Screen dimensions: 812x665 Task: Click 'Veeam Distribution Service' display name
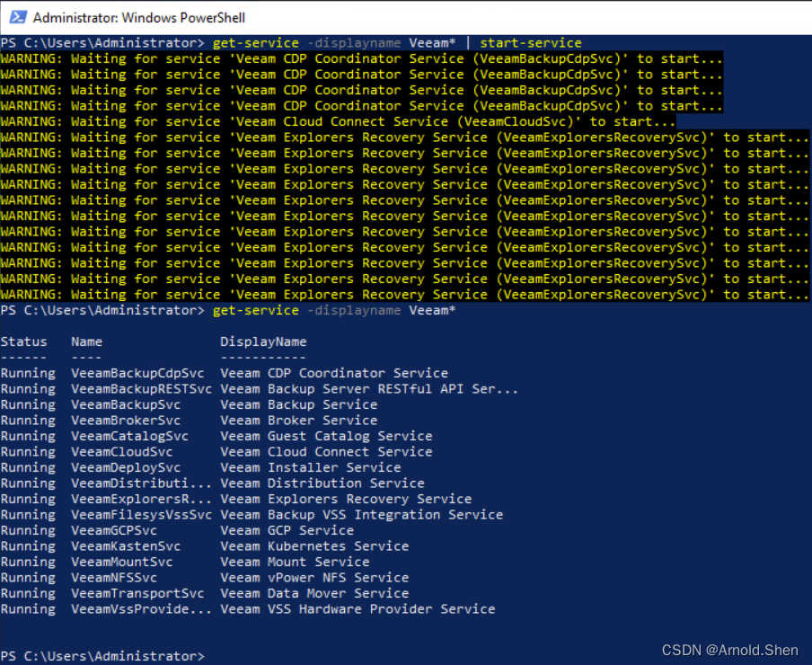coord(322,483)
